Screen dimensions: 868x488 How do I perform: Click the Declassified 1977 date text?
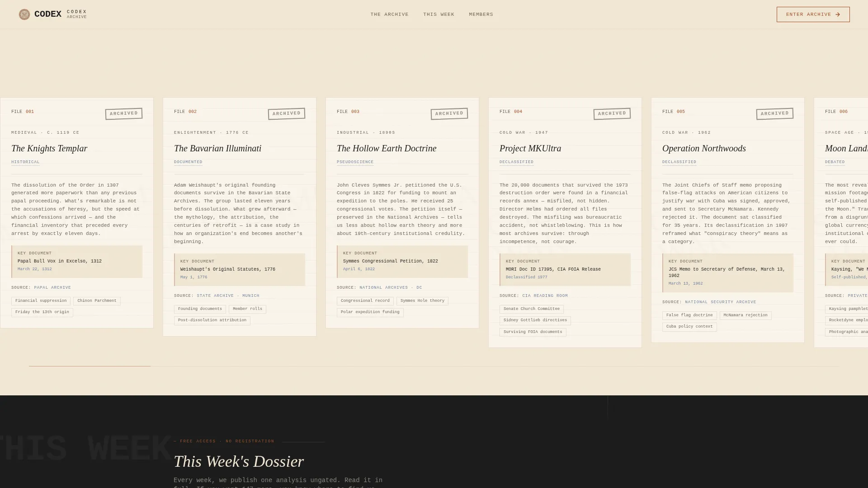click(x=526, y=277)
